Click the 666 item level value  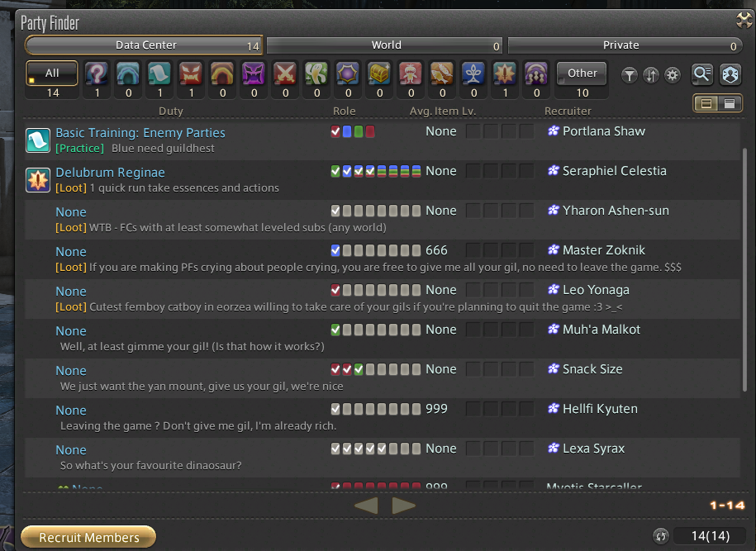tap(436, 250)
